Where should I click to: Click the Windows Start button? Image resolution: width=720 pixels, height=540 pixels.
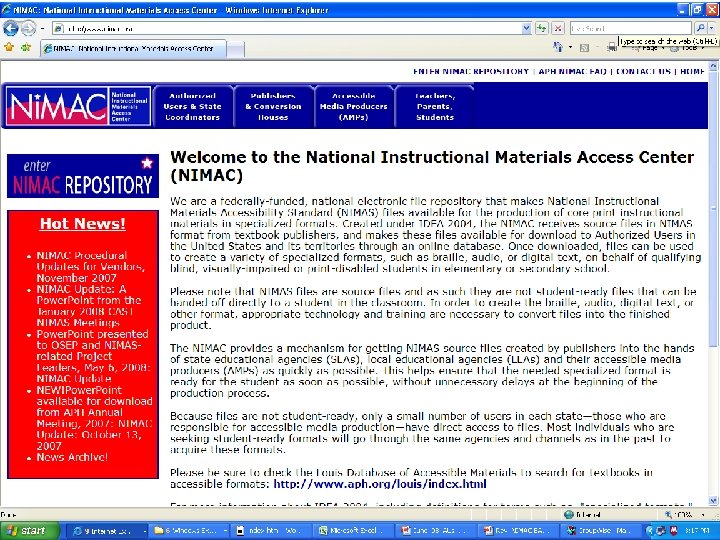coord(28,531)
